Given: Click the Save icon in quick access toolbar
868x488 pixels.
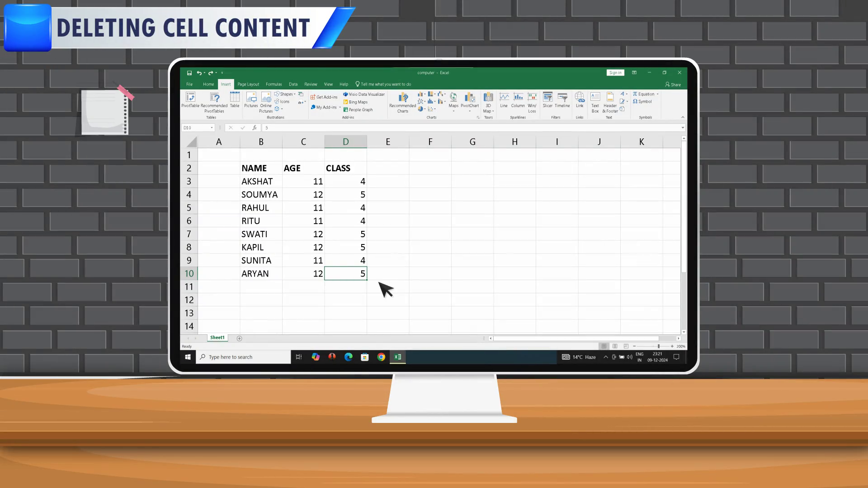Looking at the screenshot, I should [x=189, y=73].
